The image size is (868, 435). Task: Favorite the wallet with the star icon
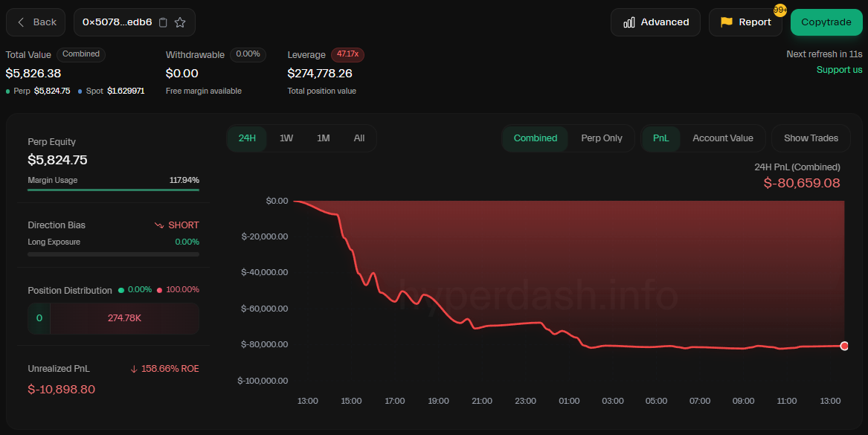point(180,22)
